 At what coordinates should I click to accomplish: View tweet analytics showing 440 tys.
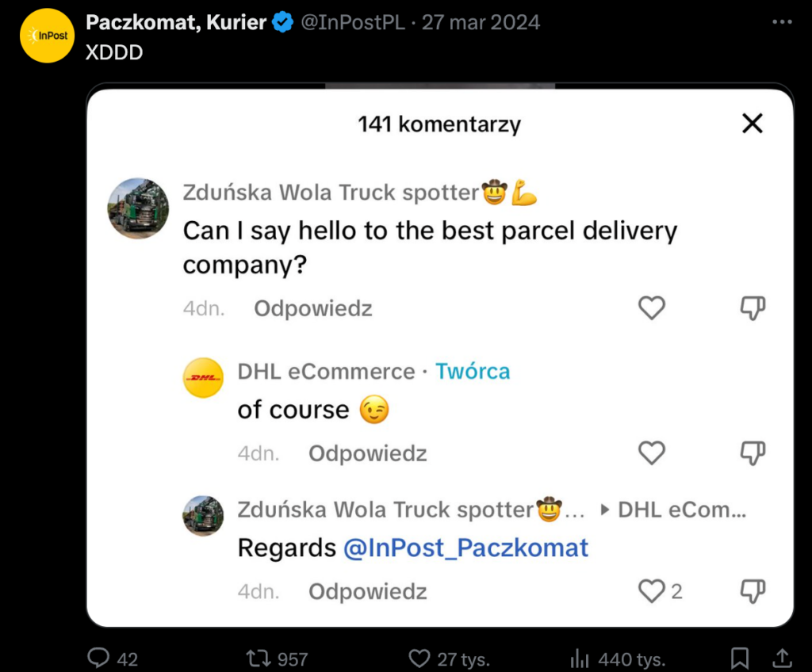[580, 658]
